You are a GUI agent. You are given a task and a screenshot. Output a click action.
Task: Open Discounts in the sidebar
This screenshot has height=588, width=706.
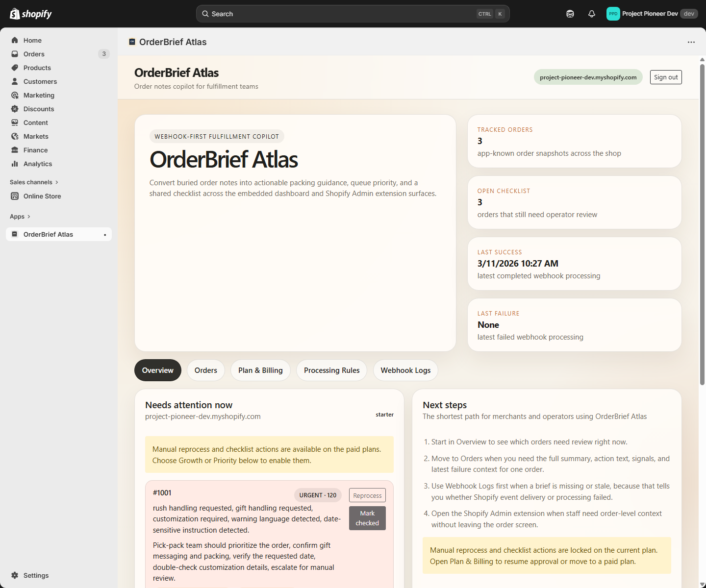click(x=59, y=109)
